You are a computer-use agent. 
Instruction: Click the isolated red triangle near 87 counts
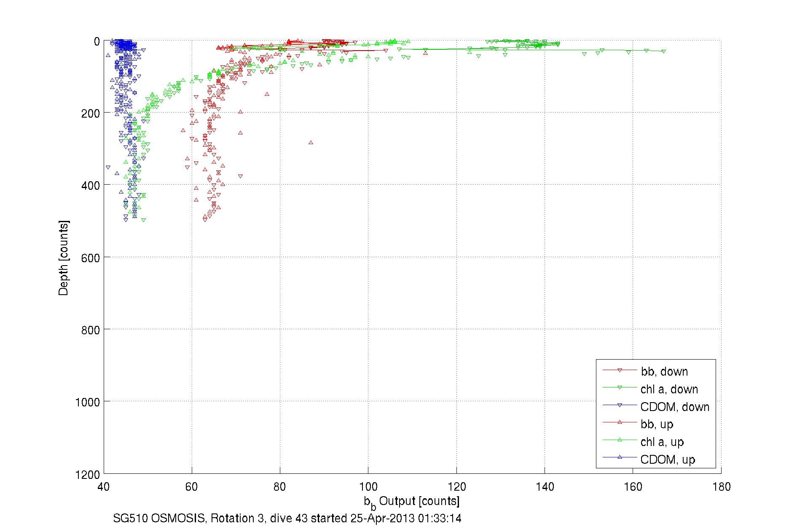[x=311, y=142]
